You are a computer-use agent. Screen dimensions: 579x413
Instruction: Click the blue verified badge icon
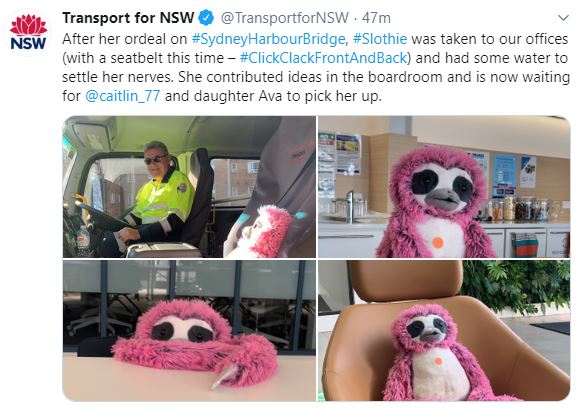[x=206, y=18]
